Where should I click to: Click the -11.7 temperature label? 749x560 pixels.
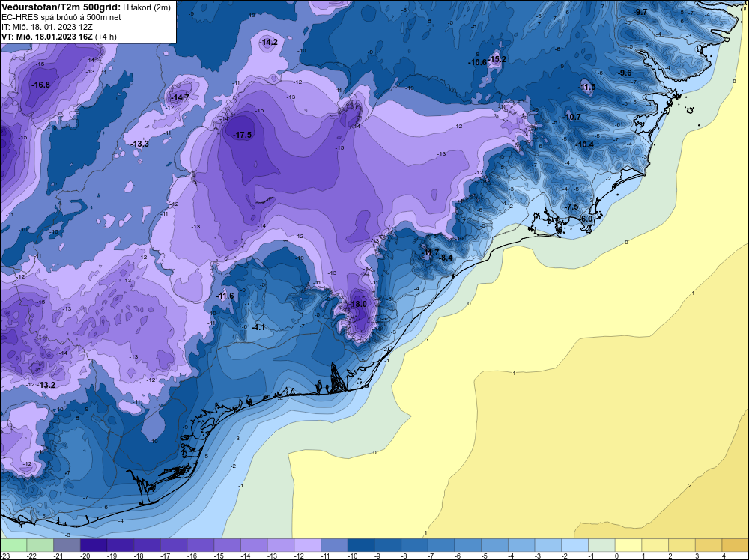[431, 252]
